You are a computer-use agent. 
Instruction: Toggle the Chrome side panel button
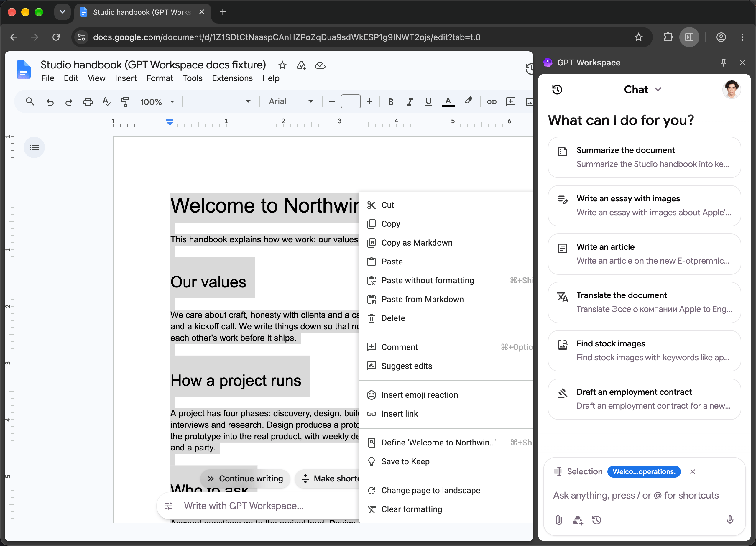(x=689, y=37)
